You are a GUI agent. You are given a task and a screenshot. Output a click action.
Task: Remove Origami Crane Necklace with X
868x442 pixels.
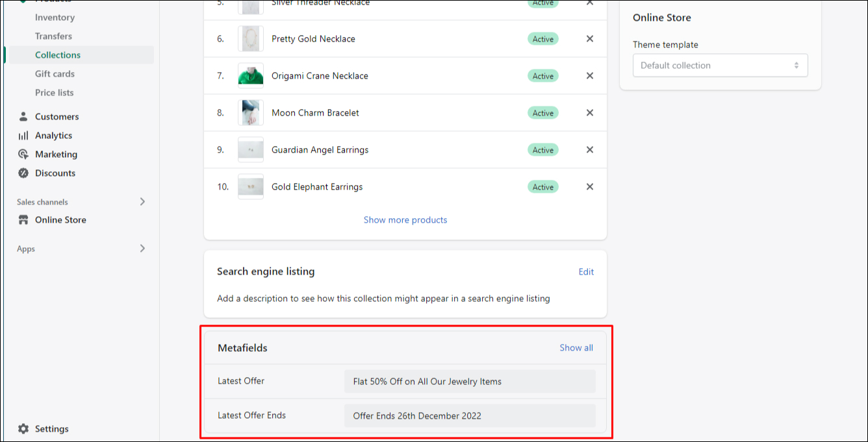(x=590, y=76)
